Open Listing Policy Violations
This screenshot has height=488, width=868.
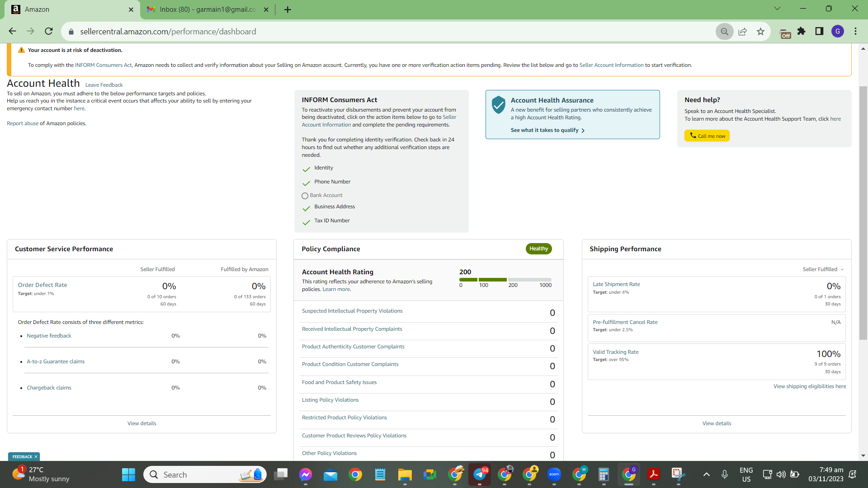pyautogui.click(x=330, y=400)
